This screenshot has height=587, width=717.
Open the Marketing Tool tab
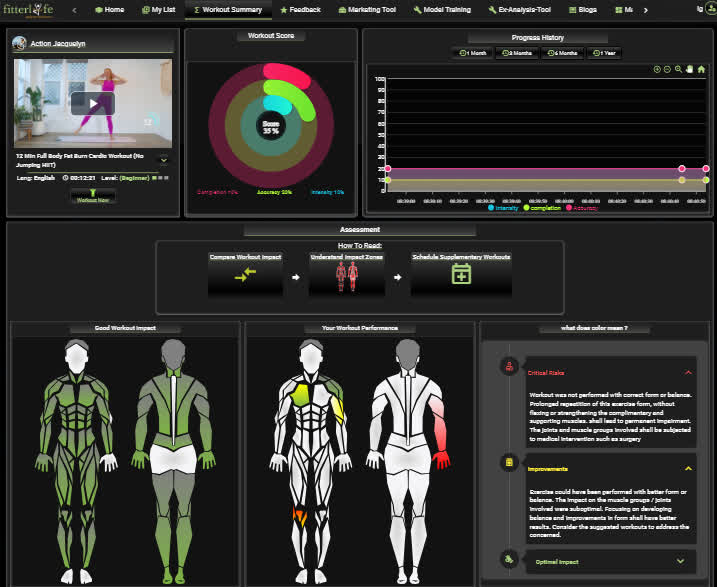point(367,10)
